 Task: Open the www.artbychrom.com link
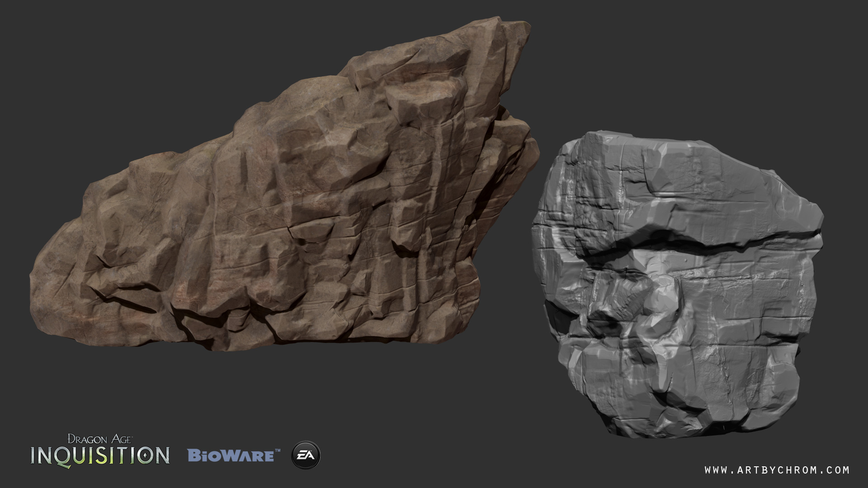(777, 470)
